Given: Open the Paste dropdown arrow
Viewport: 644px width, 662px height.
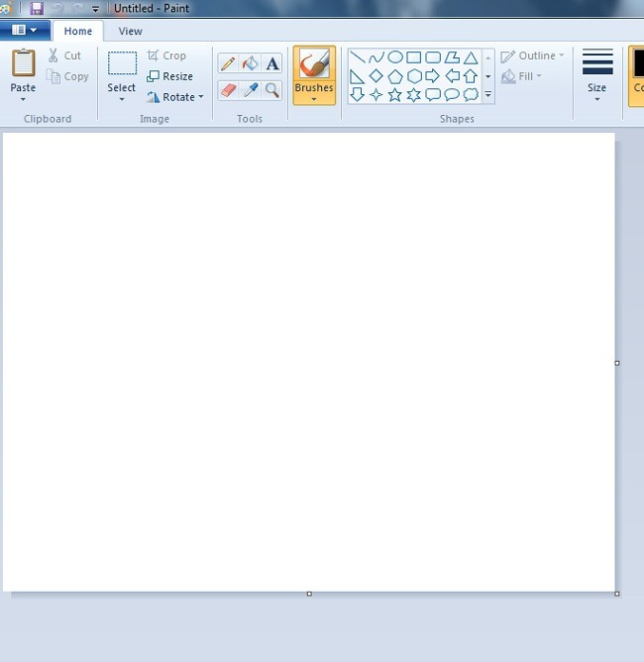Looking at the screenshot, I should coord(23,100).
